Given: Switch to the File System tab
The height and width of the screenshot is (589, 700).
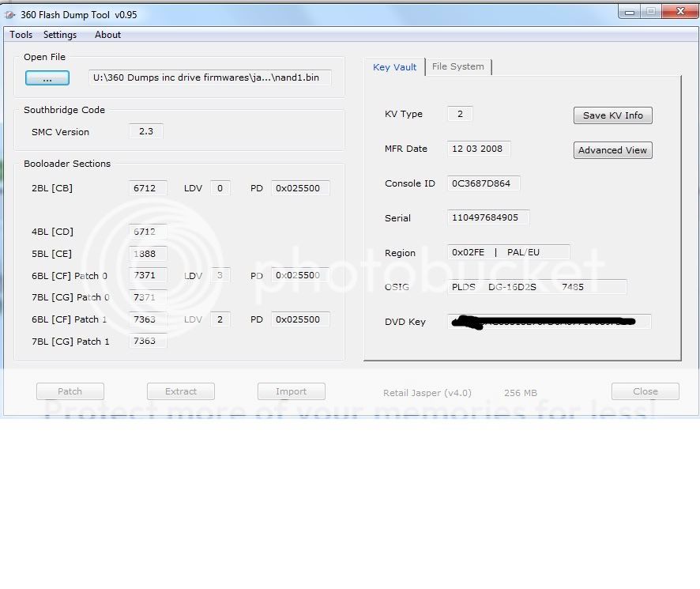Looking at the screenshot, I should [x=458, y=67].
